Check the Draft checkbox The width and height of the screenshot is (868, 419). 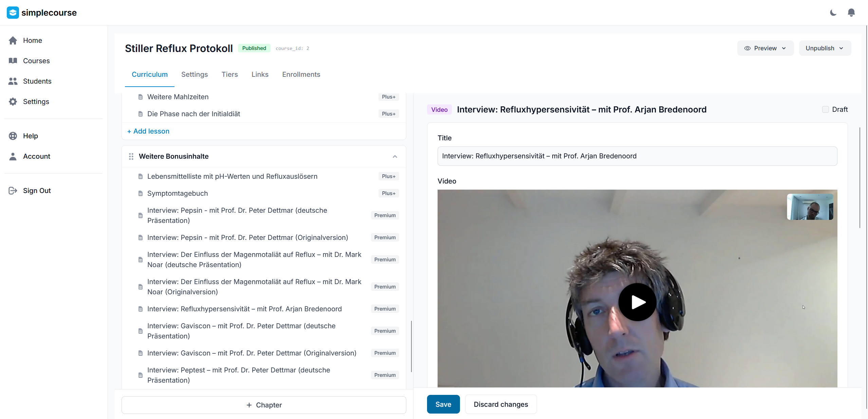click(826, 109)
